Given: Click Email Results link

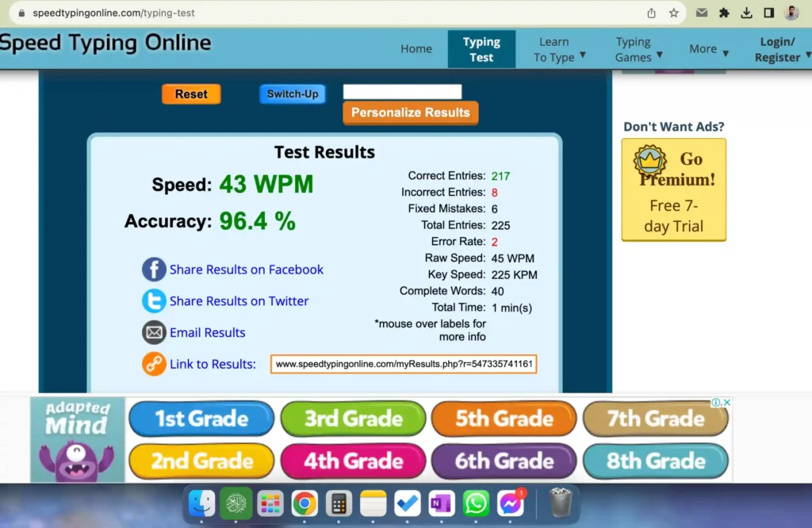Looking at the screenshot, I should coord(208,333).
